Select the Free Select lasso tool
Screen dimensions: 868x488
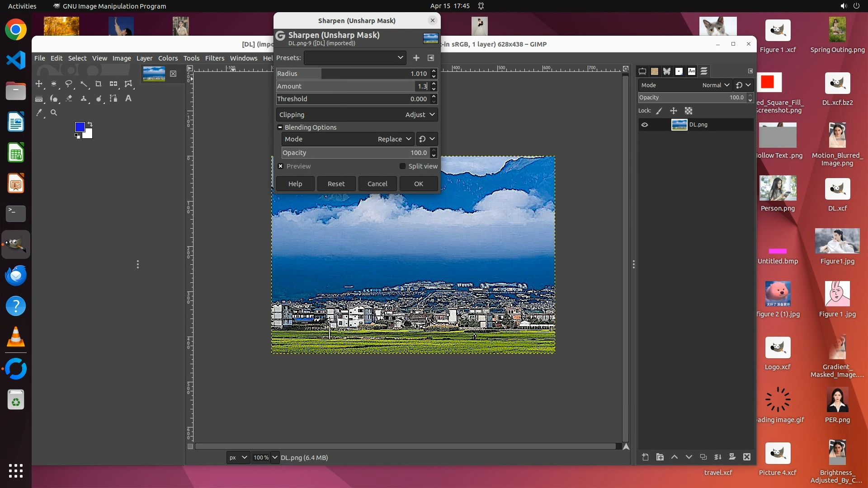pos(69,84)
